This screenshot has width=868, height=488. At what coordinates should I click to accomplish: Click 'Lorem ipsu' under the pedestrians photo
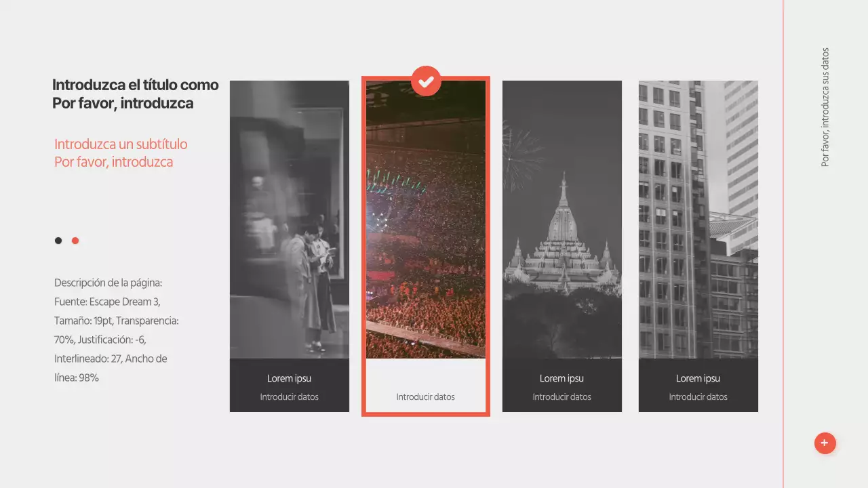tap(290, 378)
